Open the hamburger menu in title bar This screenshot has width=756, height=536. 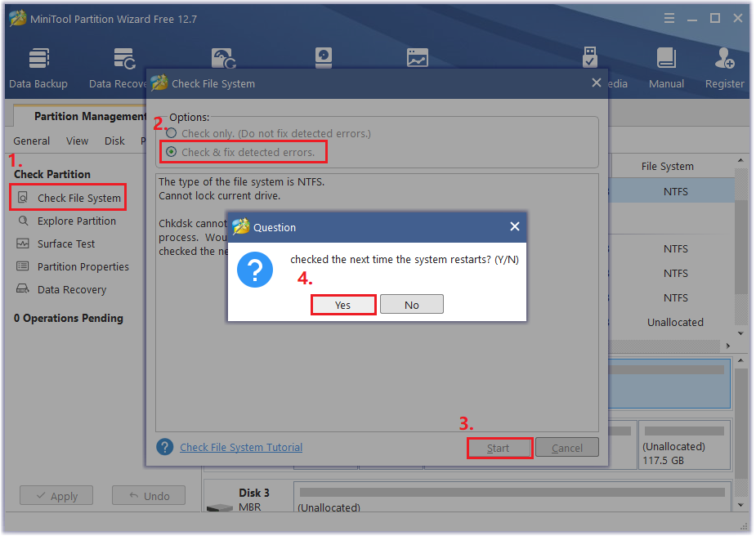[x=669, y=18]
